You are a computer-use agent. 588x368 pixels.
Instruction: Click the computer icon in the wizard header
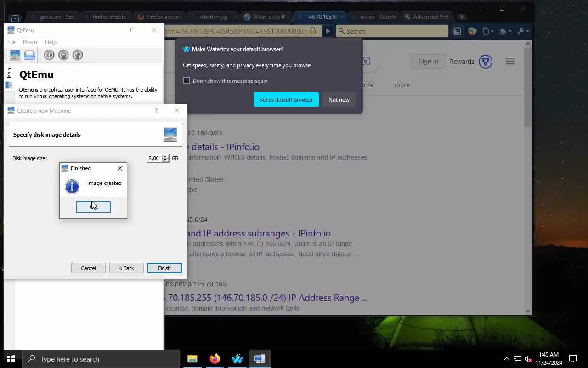170,135
